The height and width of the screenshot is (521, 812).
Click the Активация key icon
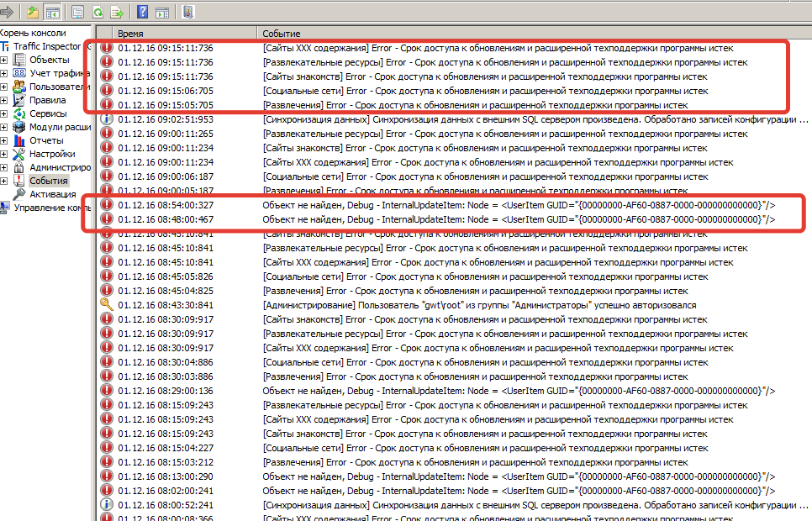point(19,194)
